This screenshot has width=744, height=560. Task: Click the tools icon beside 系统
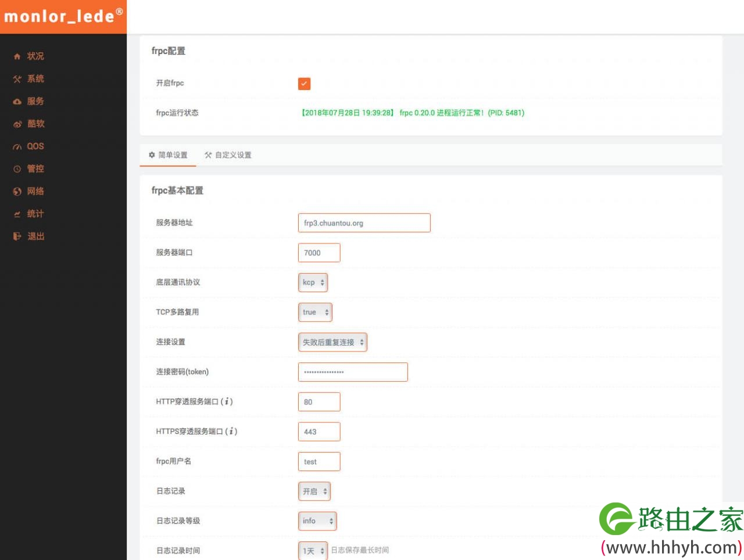point(17,79)
